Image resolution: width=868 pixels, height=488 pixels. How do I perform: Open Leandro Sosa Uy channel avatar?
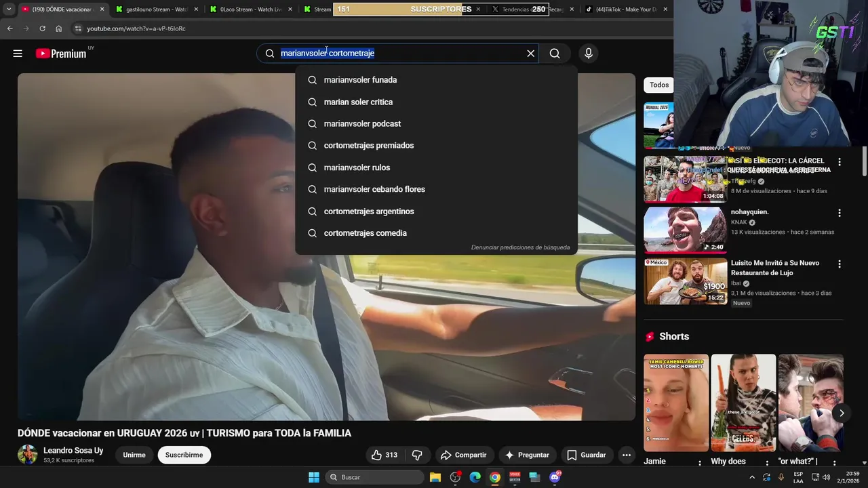coord(27,455)
